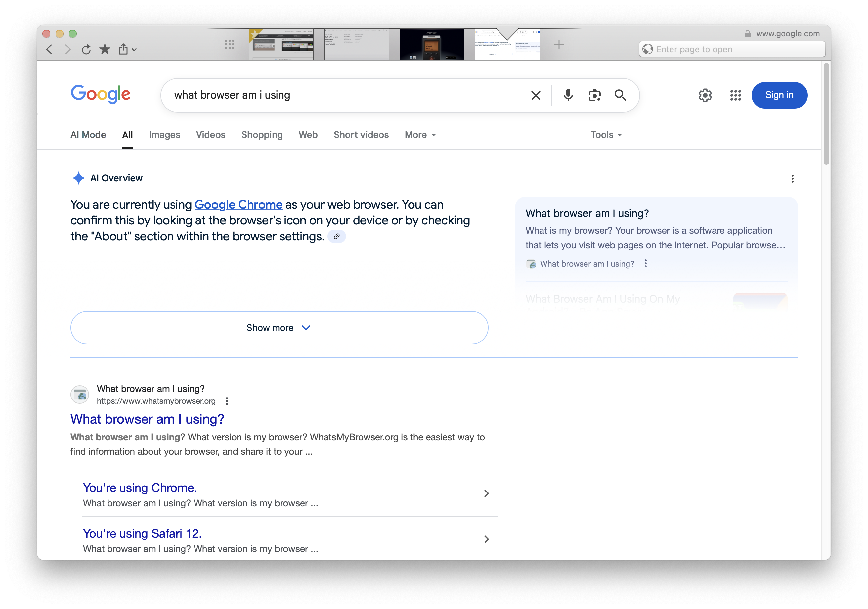Image resolution: width=868 pixels, height=609 pixels.
Task: Click the chevron beside You're using Chrome
Action: pos(487,493)
